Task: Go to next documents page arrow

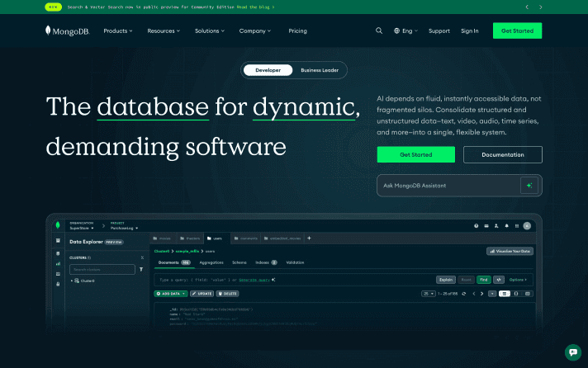Action: (481, 294)
